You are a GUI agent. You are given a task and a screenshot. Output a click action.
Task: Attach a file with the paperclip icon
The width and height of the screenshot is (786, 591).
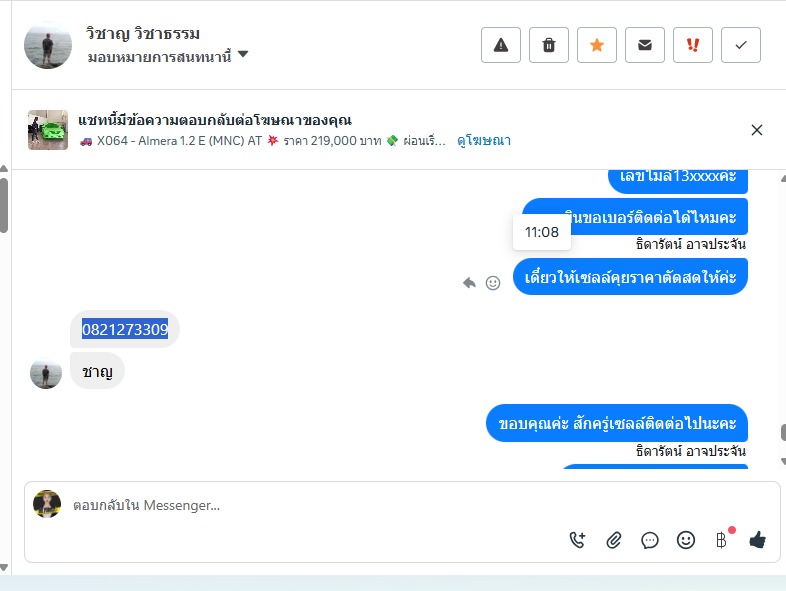tap(614, 540)
